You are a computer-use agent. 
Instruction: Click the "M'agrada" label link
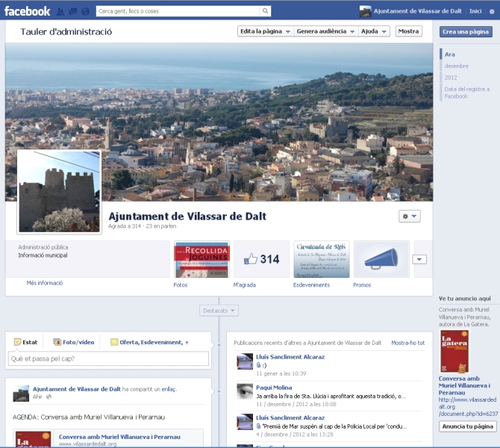[x=245, y=285]
